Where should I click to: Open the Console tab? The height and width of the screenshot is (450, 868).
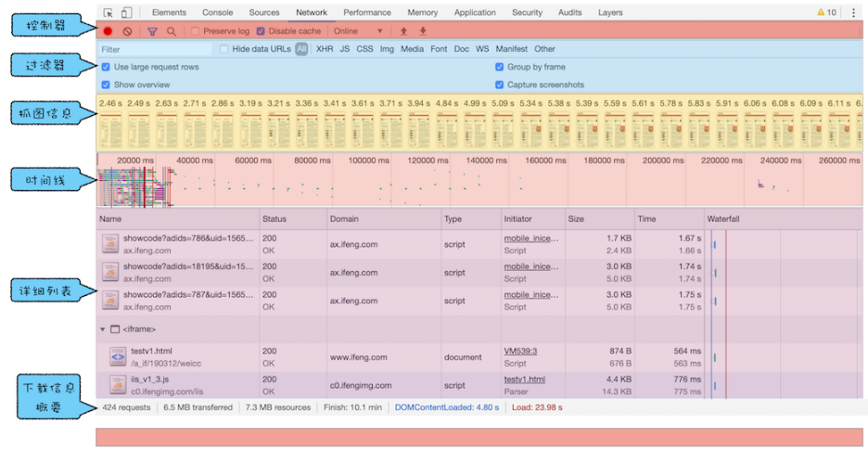(x=218, y=13)
